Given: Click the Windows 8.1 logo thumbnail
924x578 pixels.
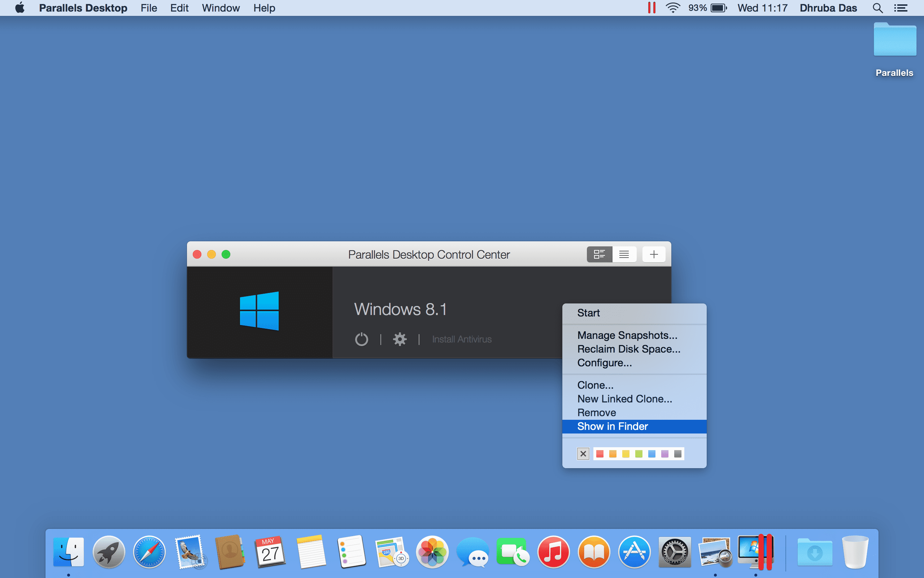Looking at the screenshot, I should coord(259,311).
